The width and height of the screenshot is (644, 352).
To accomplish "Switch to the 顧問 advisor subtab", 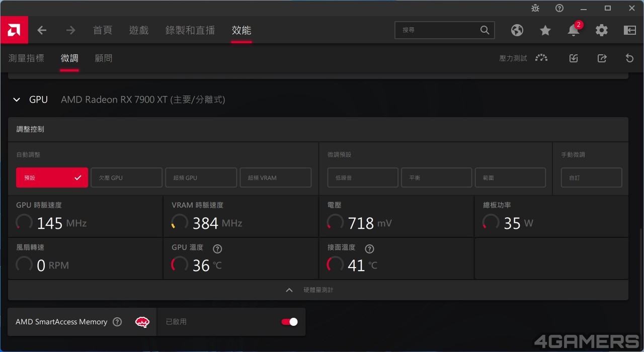I will (x=104, y=58).
